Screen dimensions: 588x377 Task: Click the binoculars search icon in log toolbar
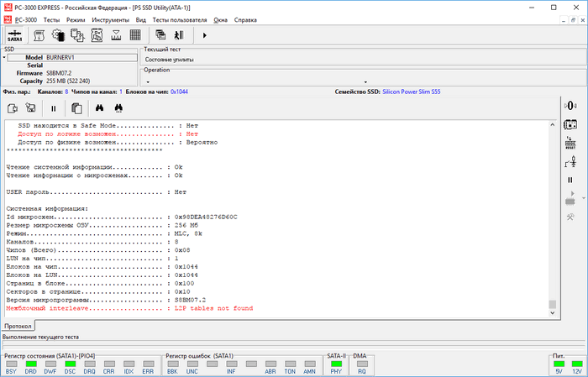click(x=99, y=107)
